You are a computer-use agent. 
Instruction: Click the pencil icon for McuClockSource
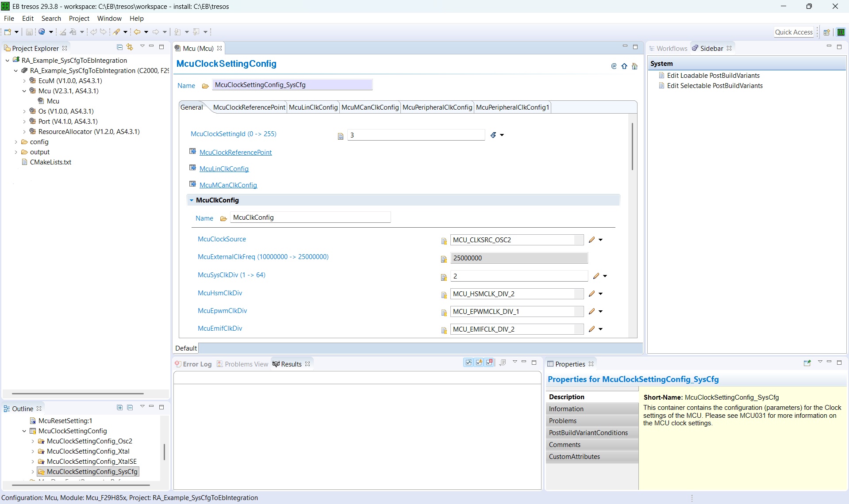click(592, 240)
